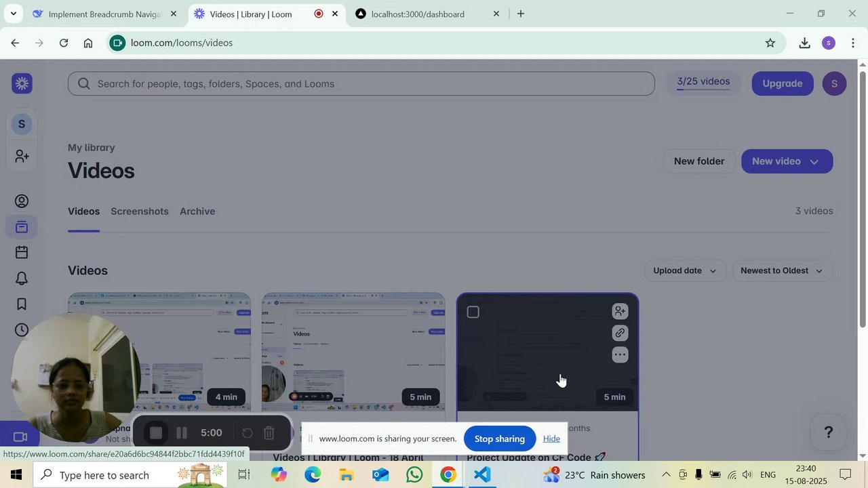
Task: Open the volume icon in system tray
Action: click(747, 474)
